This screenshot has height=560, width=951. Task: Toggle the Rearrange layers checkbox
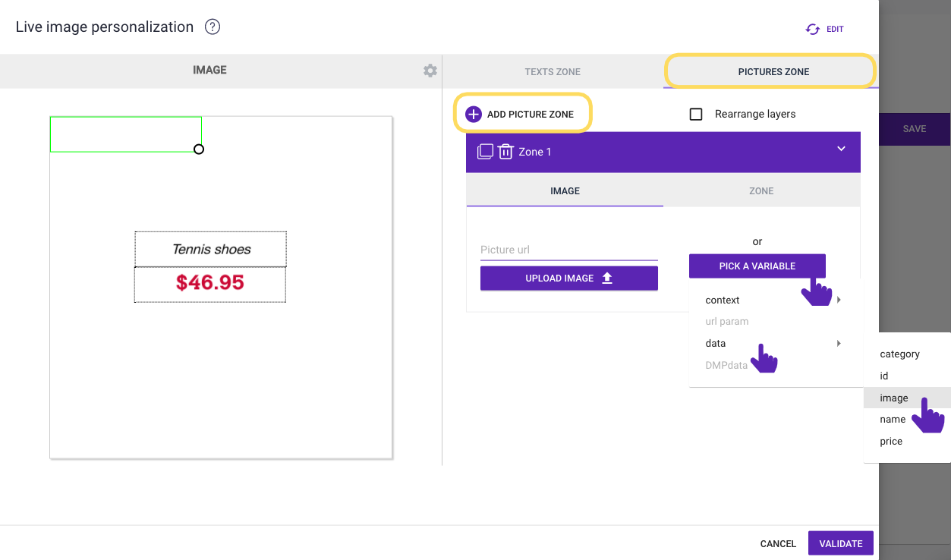pos(695,114)
